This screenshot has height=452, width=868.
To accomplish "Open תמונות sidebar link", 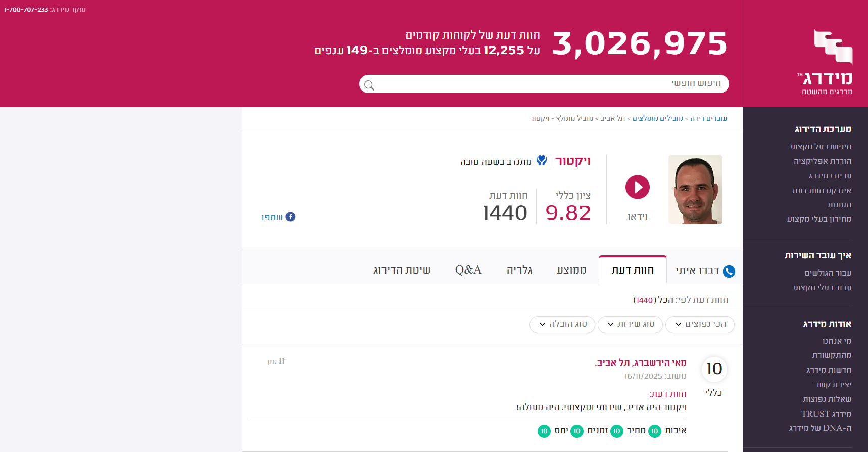I will point(840,205).
